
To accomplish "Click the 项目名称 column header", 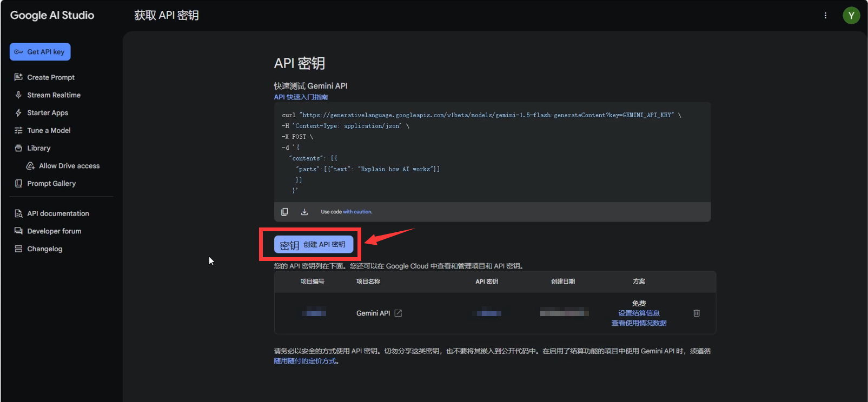I will 368,282.
